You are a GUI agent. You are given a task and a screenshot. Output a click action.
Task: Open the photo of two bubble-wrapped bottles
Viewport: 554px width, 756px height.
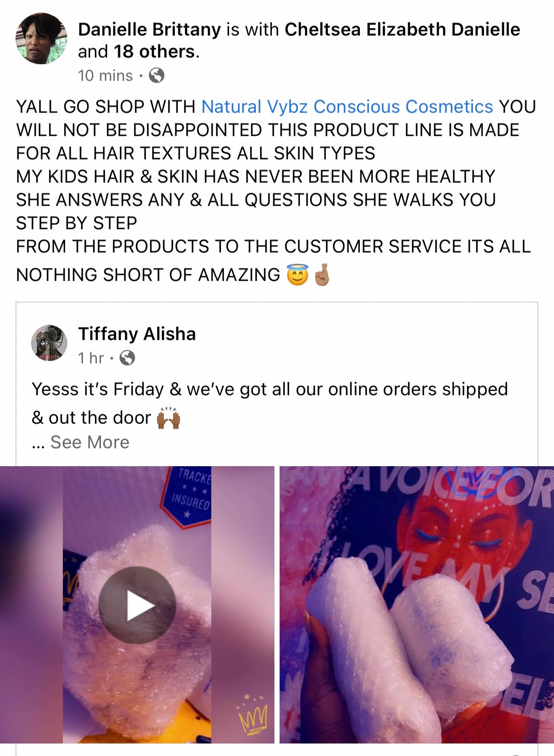click(417, 605)
